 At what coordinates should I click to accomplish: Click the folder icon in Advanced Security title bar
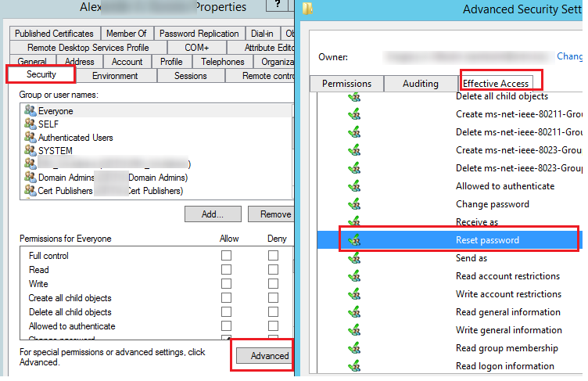click(308, 9)
